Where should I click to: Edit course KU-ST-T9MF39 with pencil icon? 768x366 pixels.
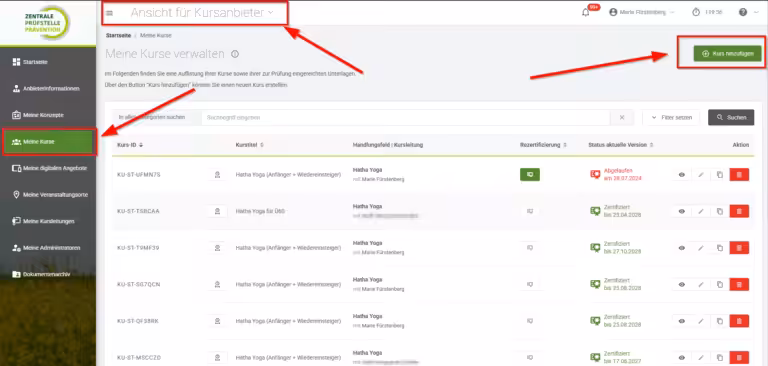[700, 248]
